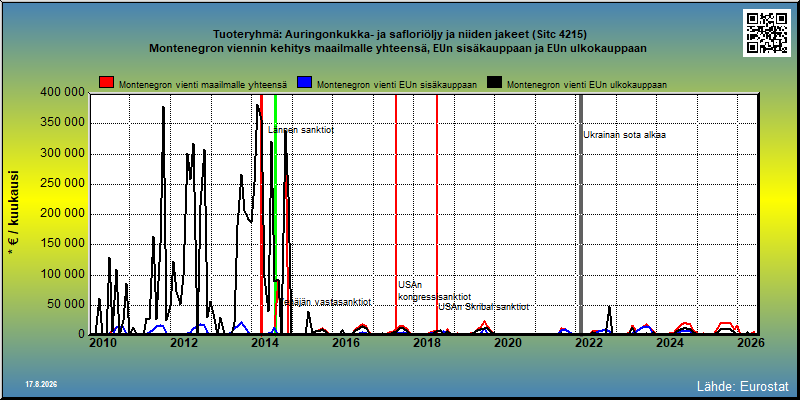Click the y-axis label '150 000'

(62, 244)
